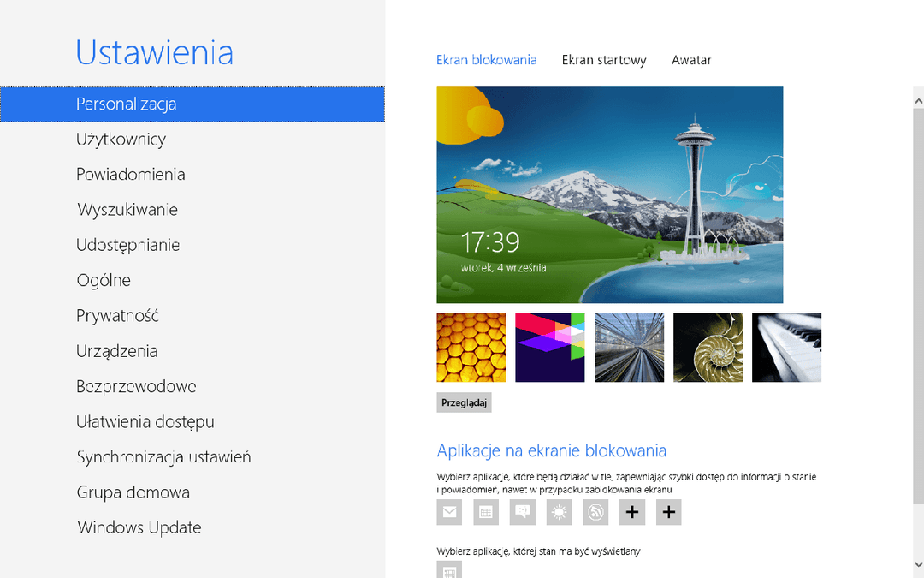
Task: Select the Calendar lock screen app icon
Action: tap(486, 512)
